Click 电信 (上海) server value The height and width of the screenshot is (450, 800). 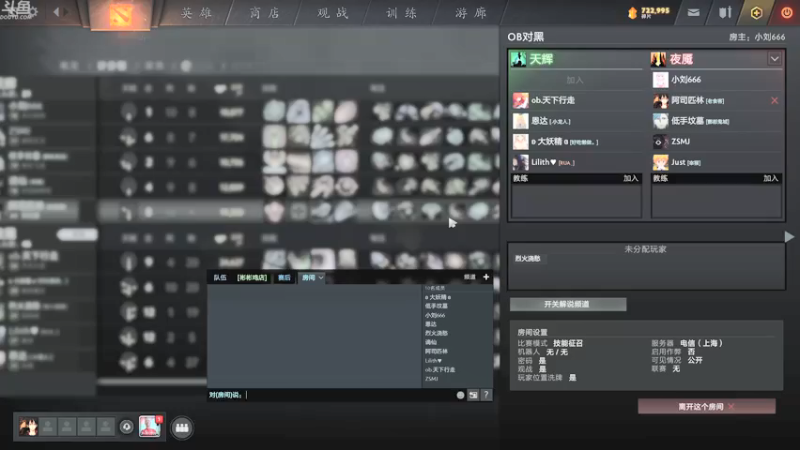click(x=702, y=343)
